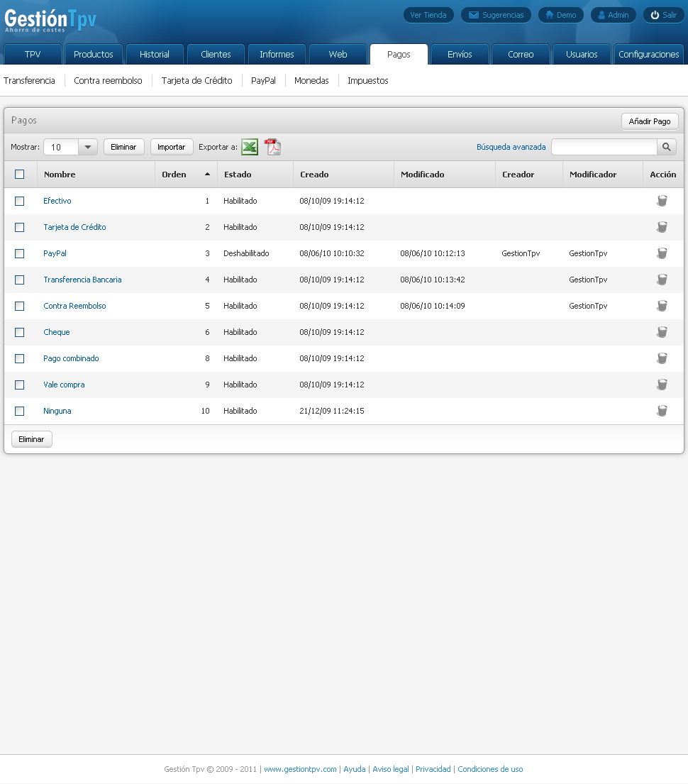Open the Admin account button

coord(613,15)
